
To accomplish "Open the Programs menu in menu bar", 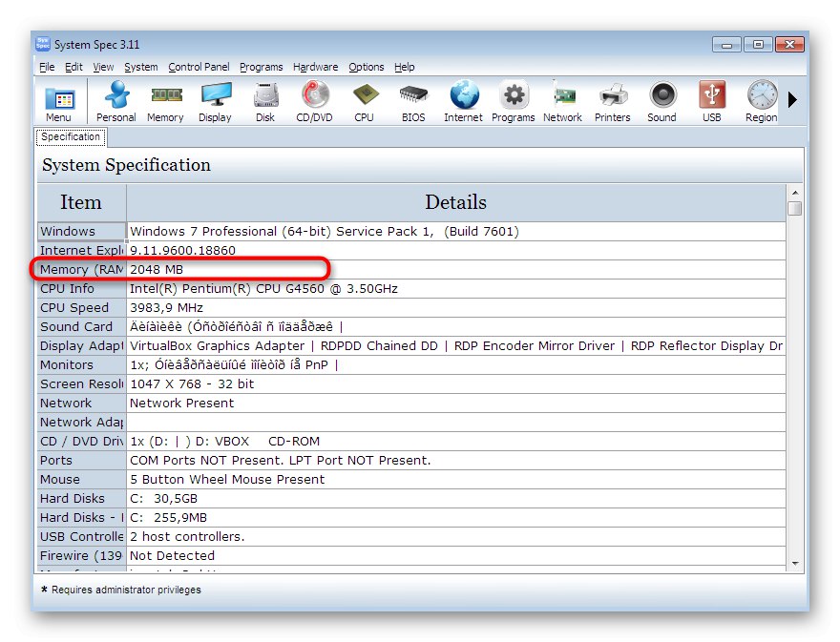I will (261, 67).
